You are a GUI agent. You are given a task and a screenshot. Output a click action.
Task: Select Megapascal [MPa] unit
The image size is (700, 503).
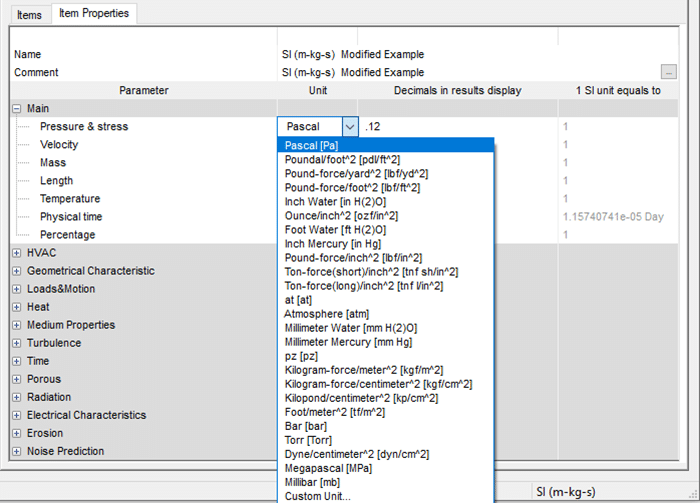[386, 469]
